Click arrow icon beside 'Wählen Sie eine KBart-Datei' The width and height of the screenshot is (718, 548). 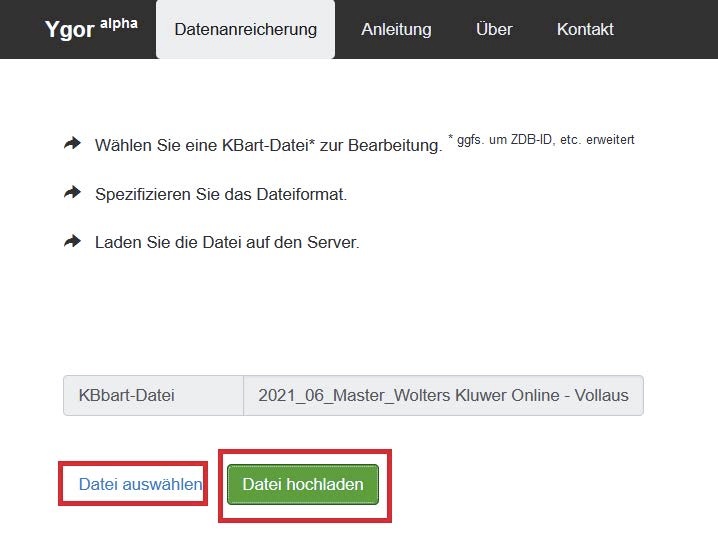[x=72, y=144]
